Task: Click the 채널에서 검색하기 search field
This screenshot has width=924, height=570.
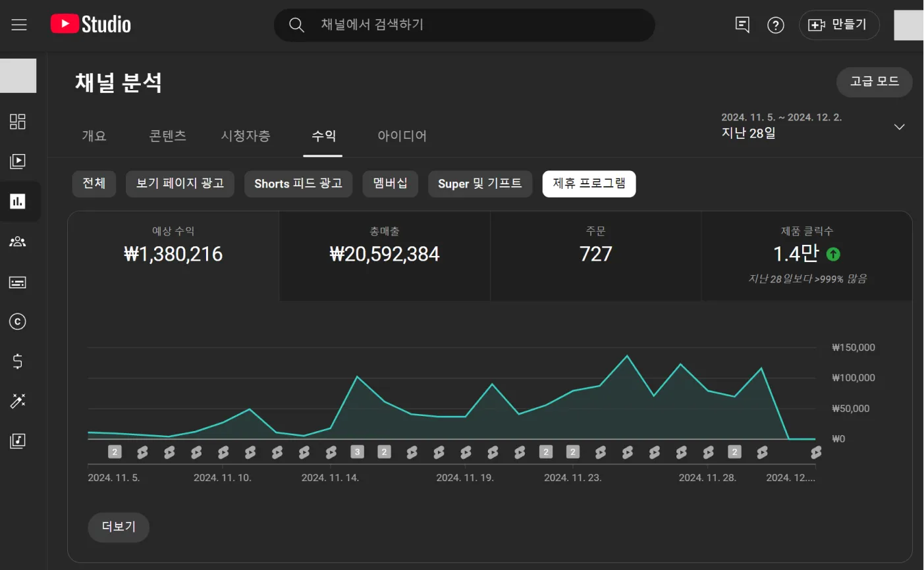Action: coord(464,25)
